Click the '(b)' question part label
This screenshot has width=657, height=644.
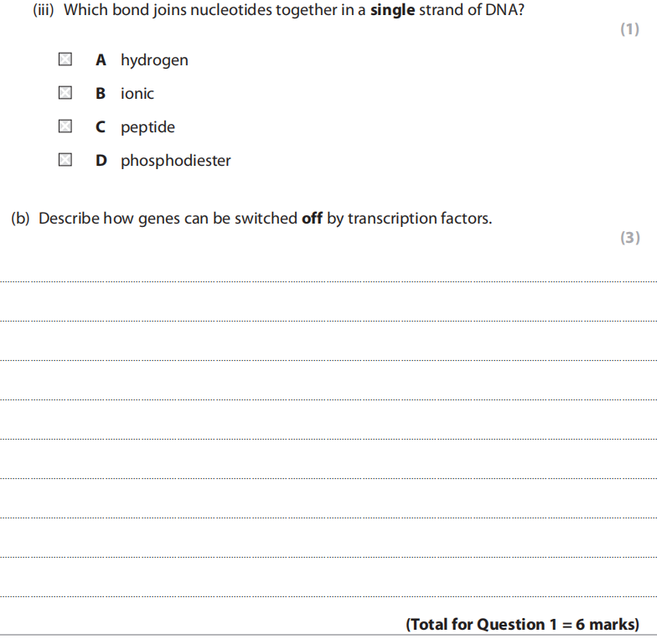pyautogui.click(x=21, y=219)
